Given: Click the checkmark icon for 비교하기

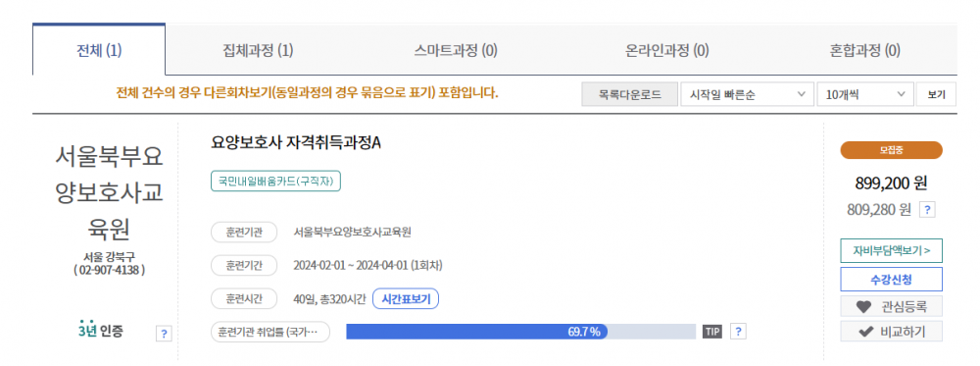Looking at the screenshot, I should point(865,332).
